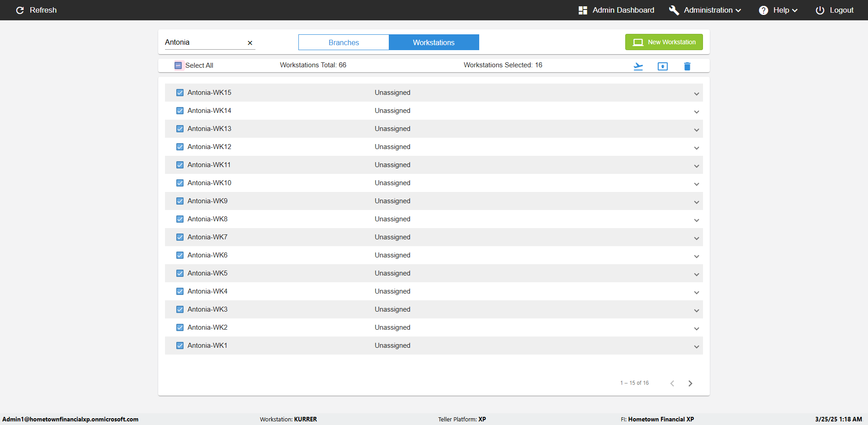The image size is (868, 425).
Task: Uncheck Antonia-WK9 checkbox
Action: pos(180,201)
